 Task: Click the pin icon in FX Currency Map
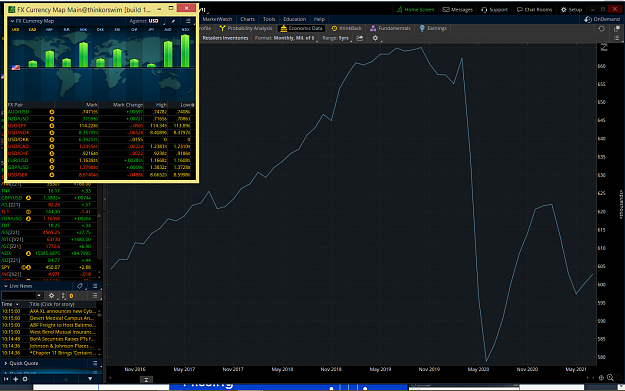coord(173,21)
